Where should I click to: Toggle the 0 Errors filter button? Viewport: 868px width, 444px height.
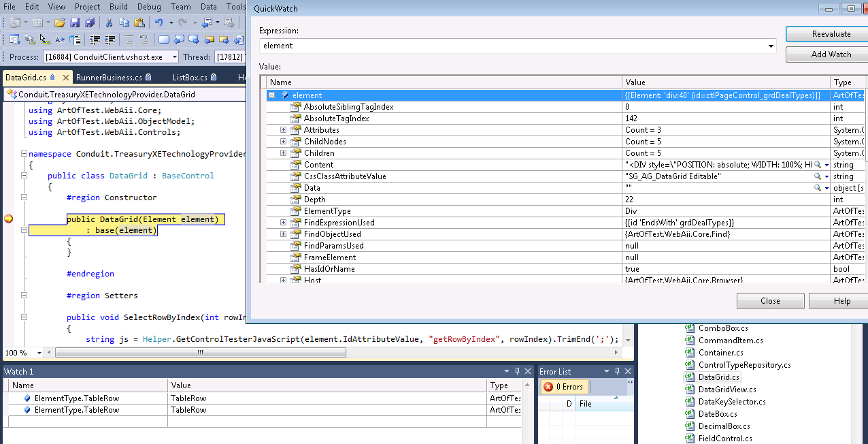563,387
